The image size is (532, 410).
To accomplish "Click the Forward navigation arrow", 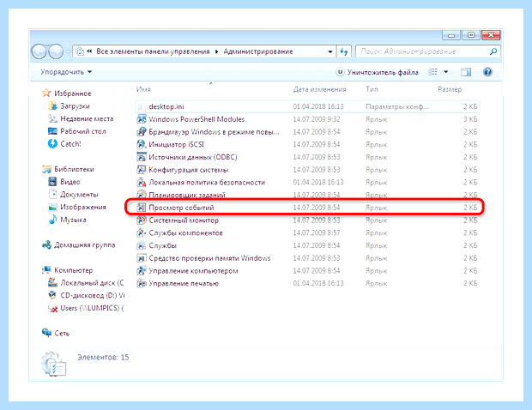I will coord(56,51).
